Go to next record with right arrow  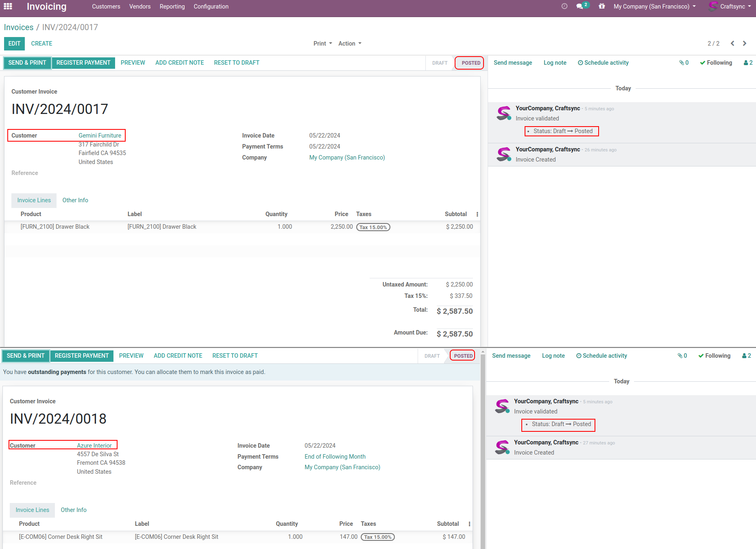coord(745,44)
